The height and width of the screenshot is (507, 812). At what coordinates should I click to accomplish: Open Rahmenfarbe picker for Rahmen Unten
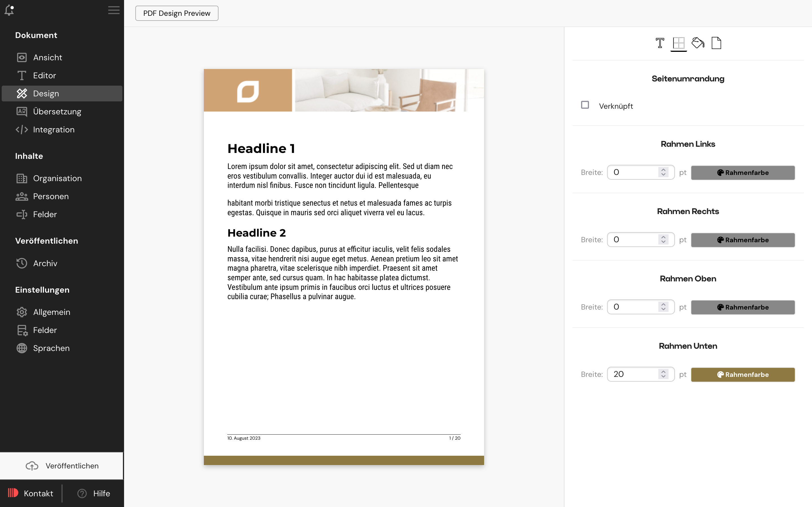(743, 375)
